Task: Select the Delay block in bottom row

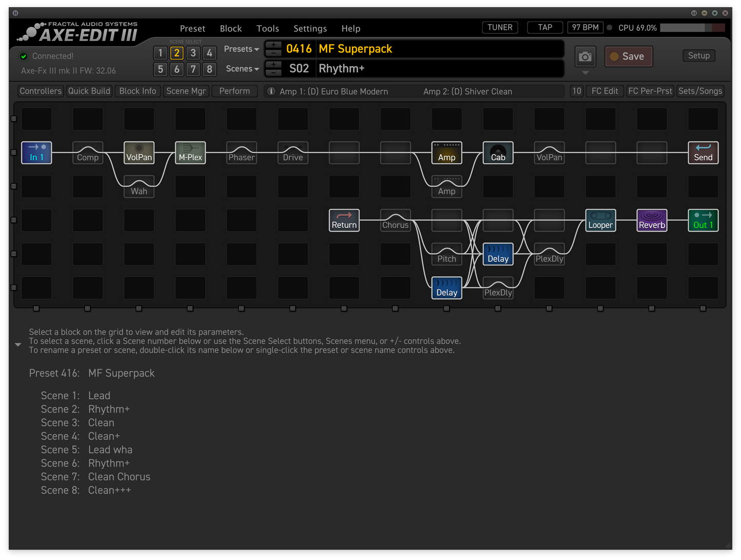Action: pos(447,288)
